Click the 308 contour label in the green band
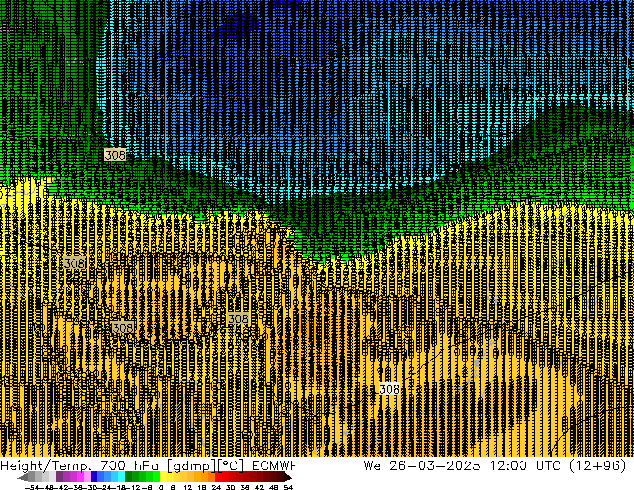Image resolution: width=634 pixels, height=490 pixels. click(115, 154)
